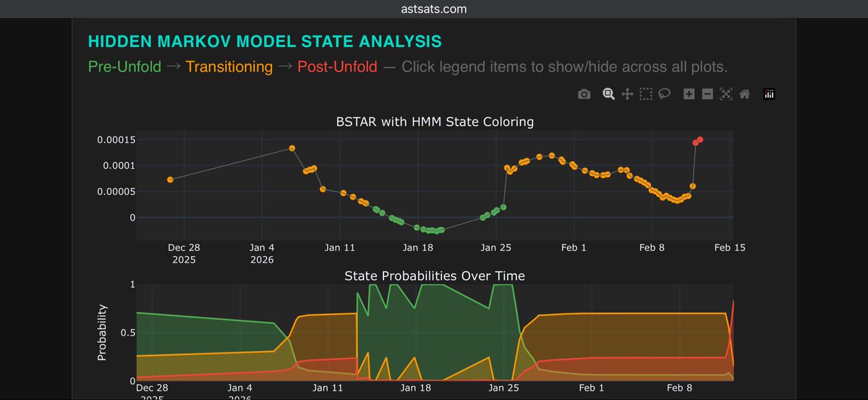Zoom in with the plus icon
Viewport: 868px width, 400px height.
[x=689, y=94]
